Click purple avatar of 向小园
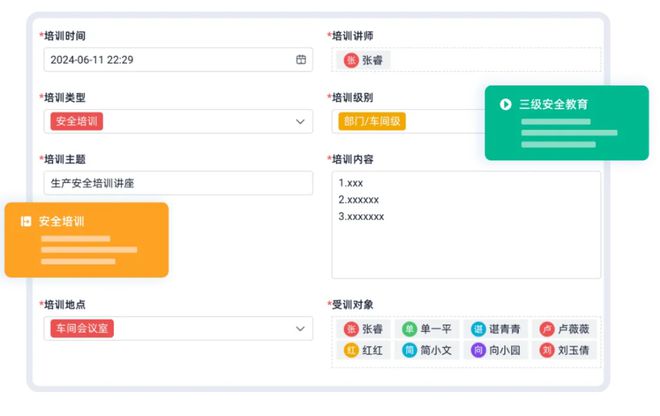Image resolution: width=660 pixels, height=416 pixels. pos(478,350)
